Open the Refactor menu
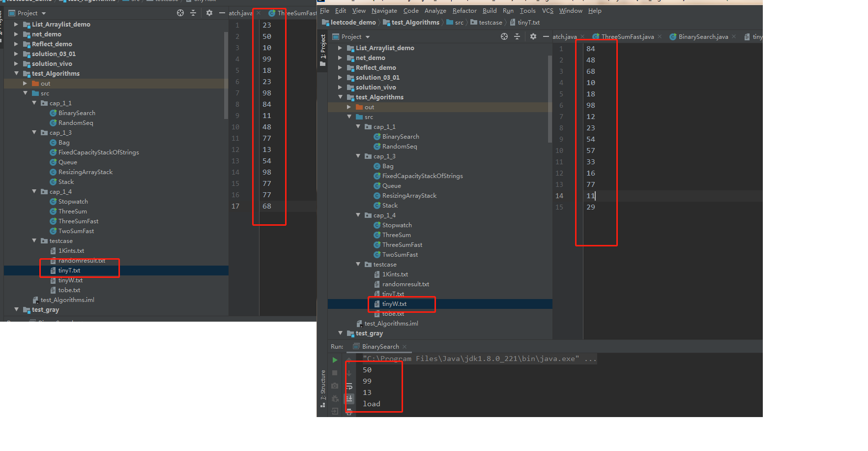868x451 pixels. click(464, 10)
